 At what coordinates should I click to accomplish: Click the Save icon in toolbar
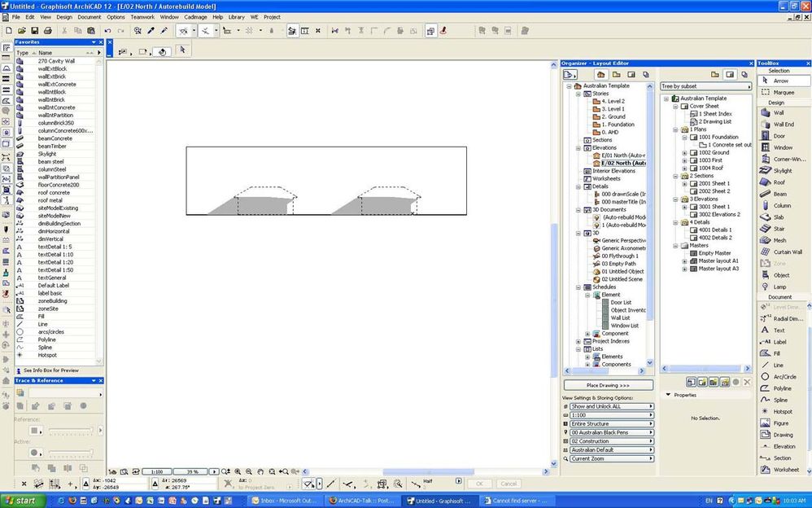(33, 31)
